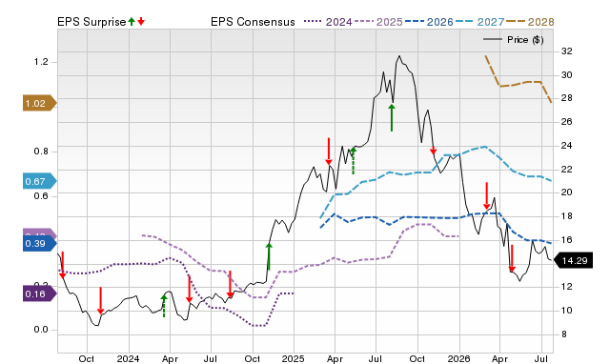Select the red miss arrow in August 2024
The width and height of the screenshot is (610, 364).
click(230, 284)
